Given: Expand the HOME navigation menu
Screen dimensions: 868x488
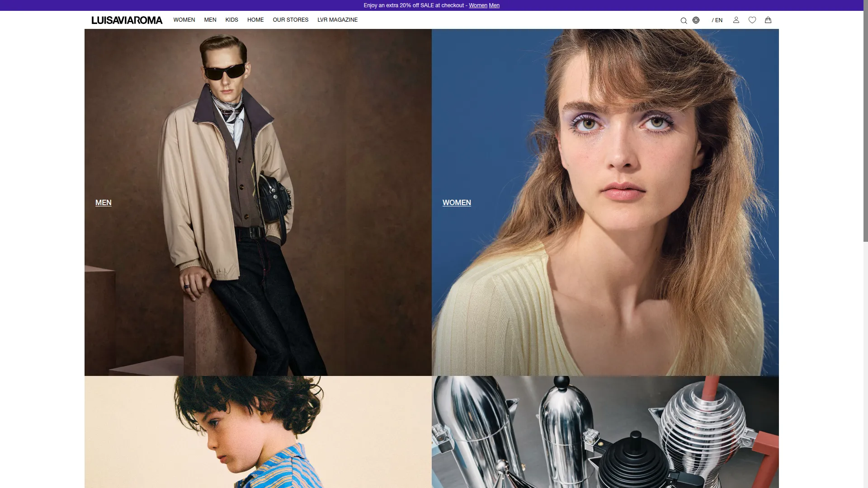Looking at the screenshot, I should 255,20.
